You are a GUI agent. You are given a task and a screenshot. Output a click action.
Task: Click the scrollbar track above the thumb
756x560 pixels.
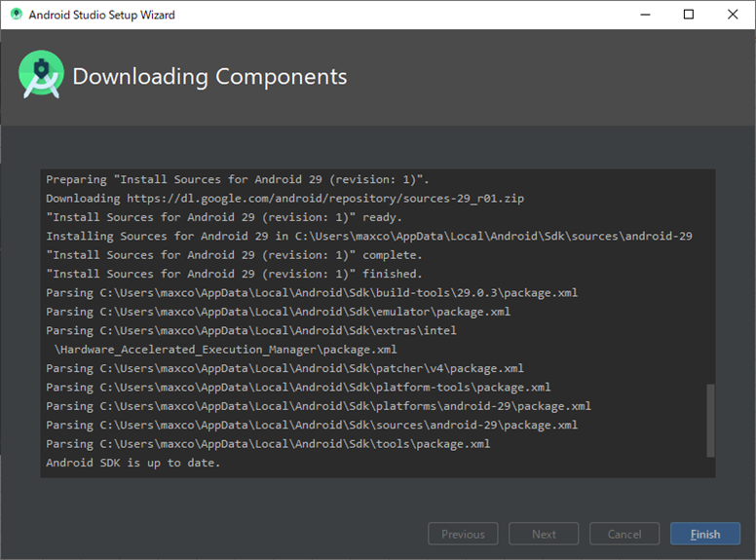pyautogui.click(x=710, y=278)
